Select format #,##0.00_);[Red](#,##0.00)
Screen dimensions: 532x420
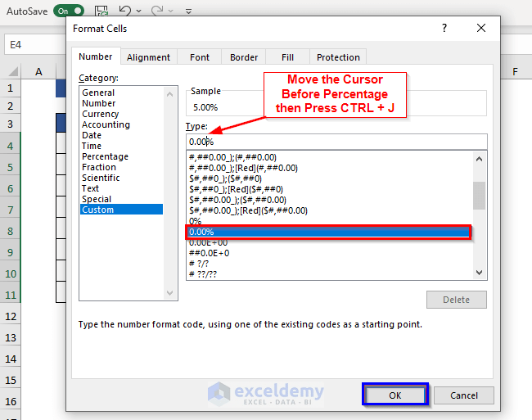click(x=330, y=168)
